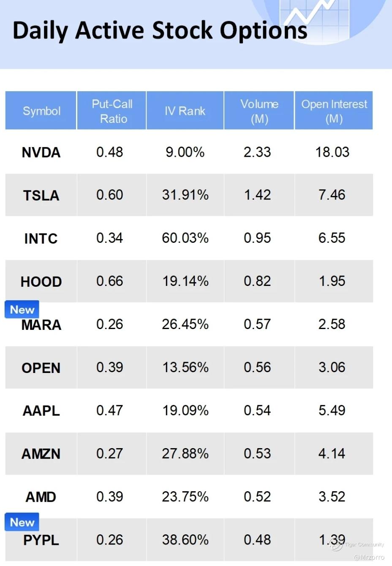
Task: Click the HOOD ticker symbol
Action: coord(41,282)
